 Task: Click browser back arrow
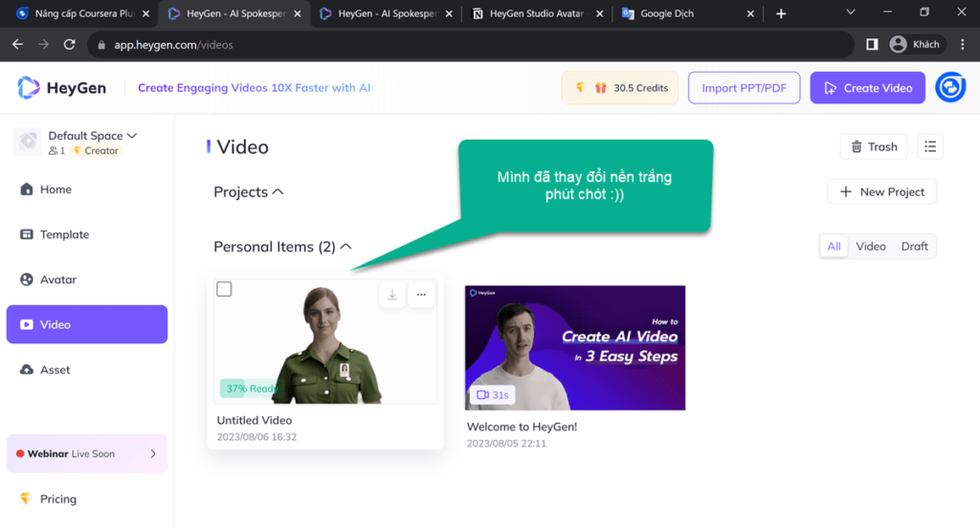click(17, 44)
